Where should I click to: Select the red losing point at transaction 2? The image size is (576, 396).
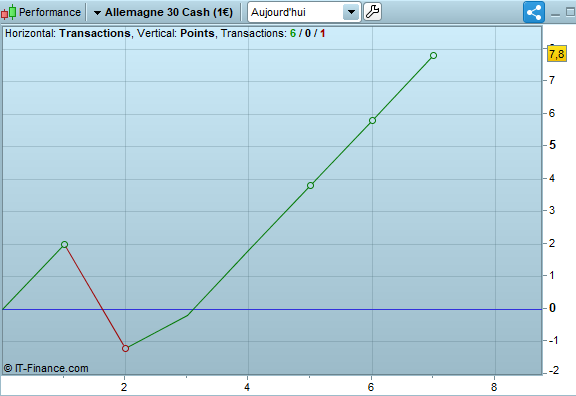point(125,348)
